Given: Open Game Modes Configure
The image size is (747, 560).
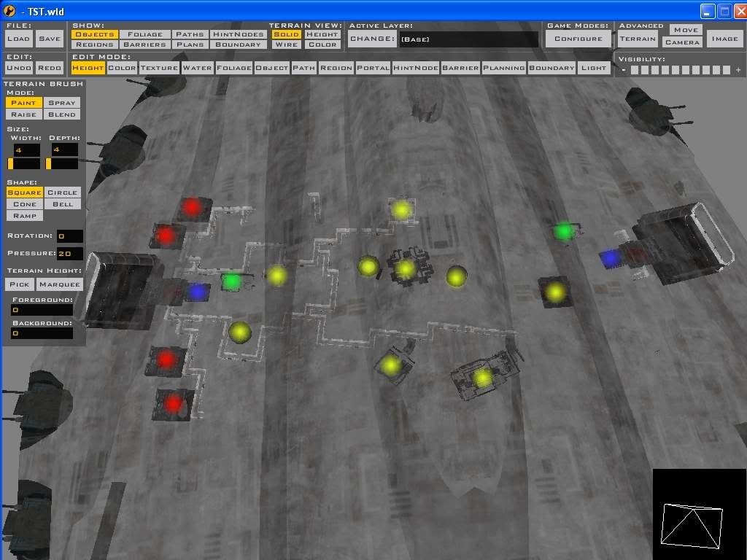Looking at the screenshot, I should pos(578,39).
